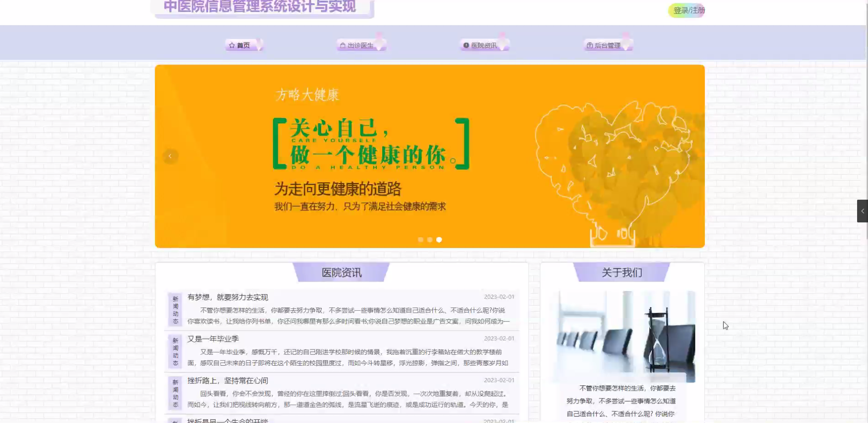
Task: Click banner headline 为走向更健康的道路
Action: [x=338, y=189]
